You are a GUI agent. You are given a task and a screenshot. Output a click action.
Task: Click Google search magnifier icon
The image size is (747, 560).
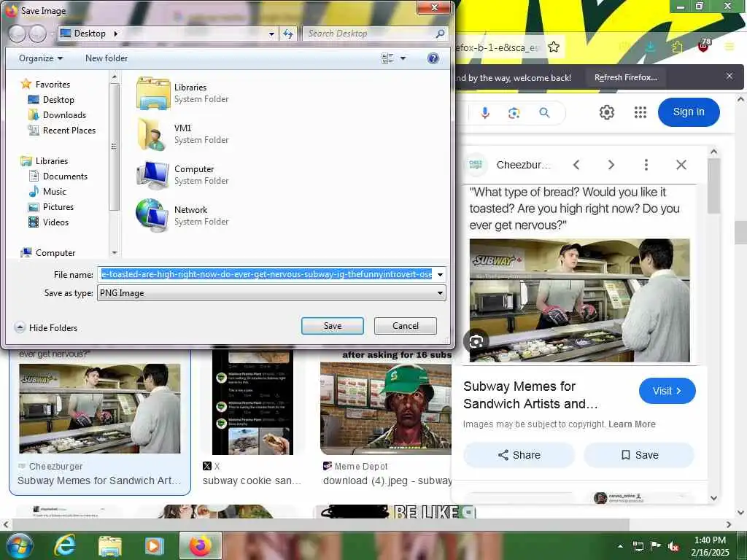click(544, 113)
